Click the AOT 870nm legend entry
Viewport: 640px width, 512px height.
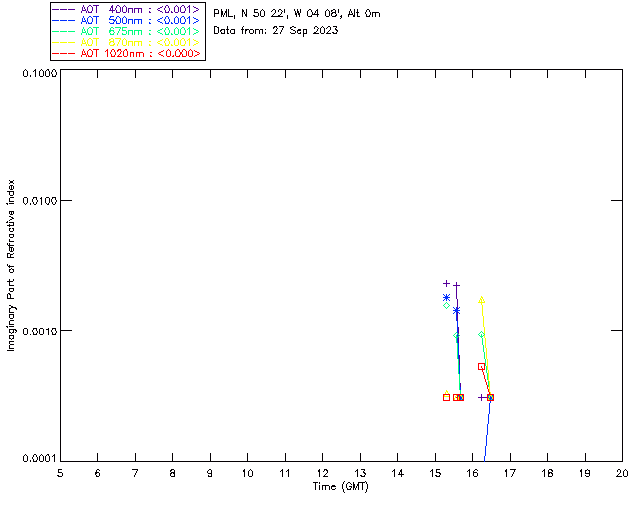(x=127, y=42)
